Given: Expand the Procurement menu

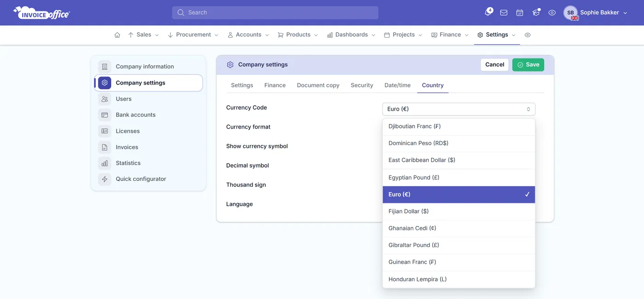Looking at the screenshot, I should click(193, 35).
